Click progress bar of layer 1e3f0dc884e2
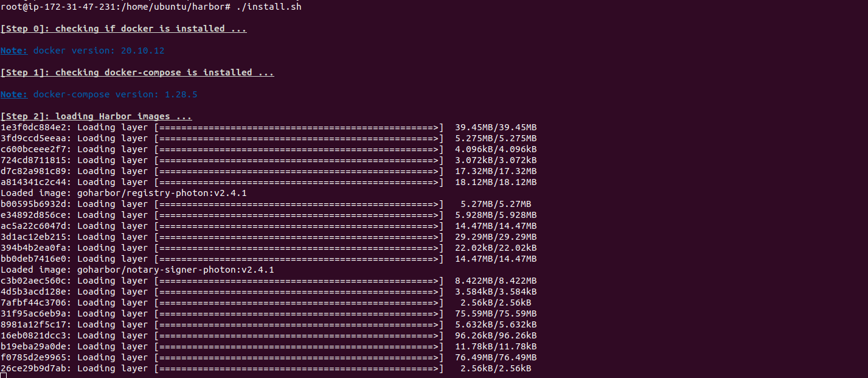The height and width of the screenshot is (378, 868). tap(299, 127)
